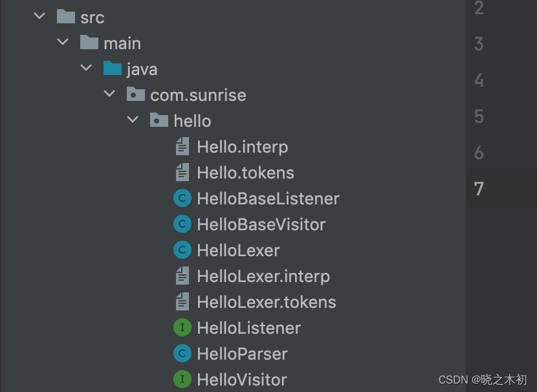Select the HelloVisitor interface name

pyautogui.click(x=242, y=380)
